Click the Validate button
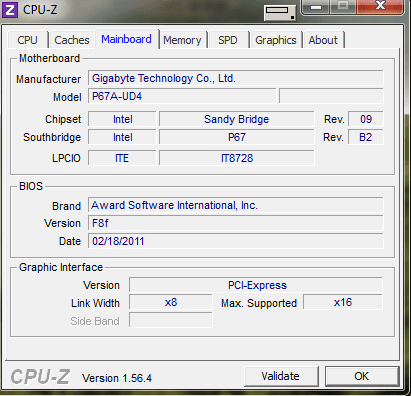Screen dimensions: 411x396 pos(281,376)
